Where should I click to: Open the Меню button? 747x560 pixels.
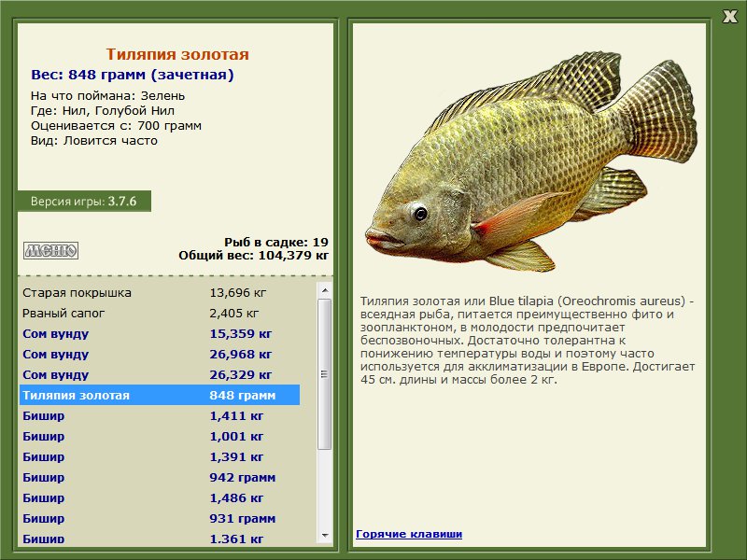point(51,250)
